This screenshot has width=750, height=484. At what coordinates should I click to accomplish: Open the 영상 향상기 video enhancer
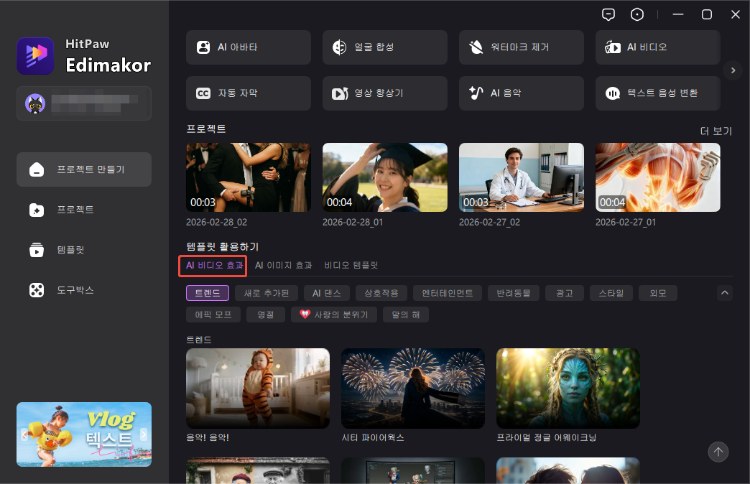[x=385, y=93]
